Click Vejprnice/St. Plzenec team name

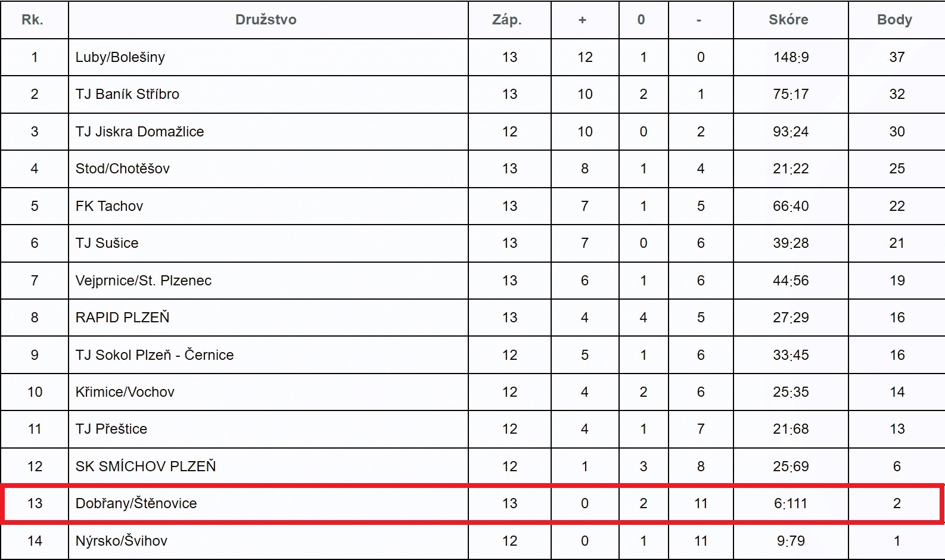(x=144, y=281)
